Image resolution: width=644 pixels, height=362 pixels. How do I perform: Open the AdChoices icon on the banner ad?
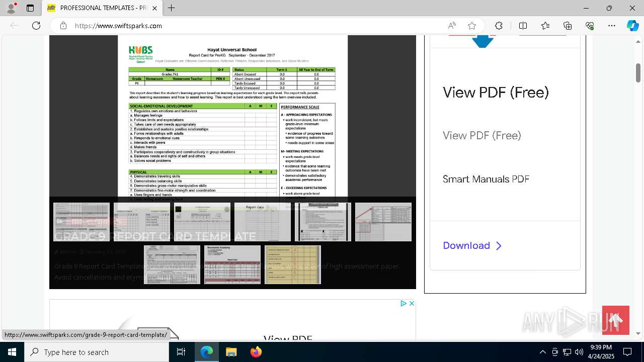click(x=404, y=303)
